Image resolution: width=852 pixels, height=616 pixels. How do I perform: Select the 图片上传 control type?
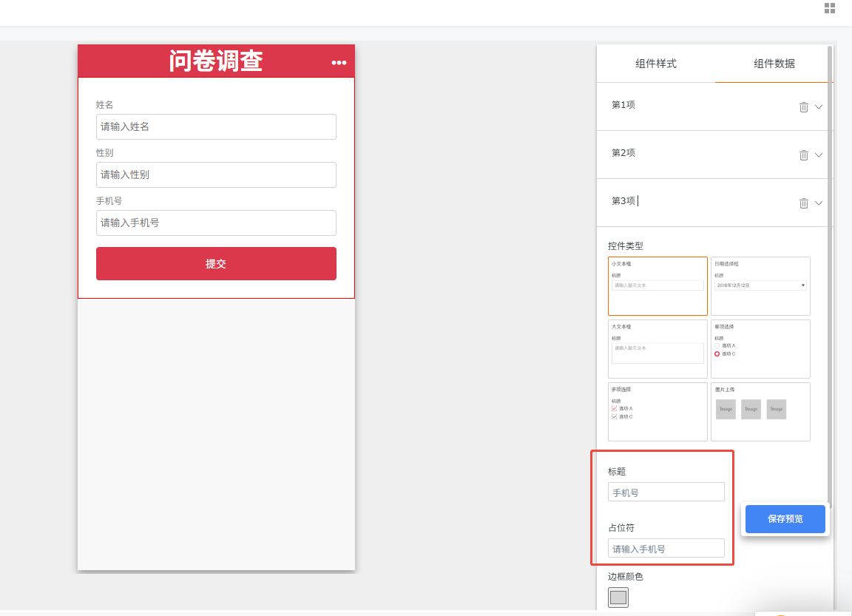(760, 412)
